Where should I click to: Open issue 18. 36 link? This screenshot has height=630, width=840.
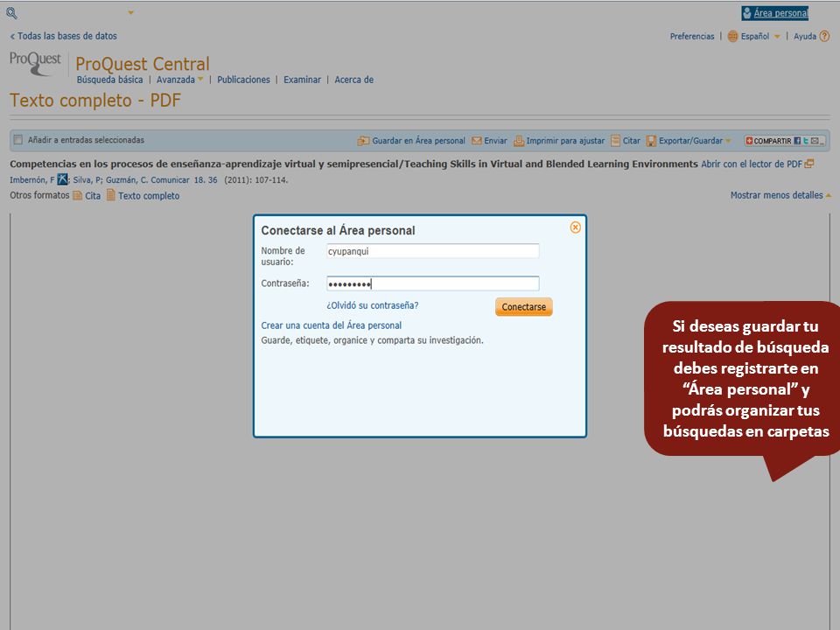(206, 180)
